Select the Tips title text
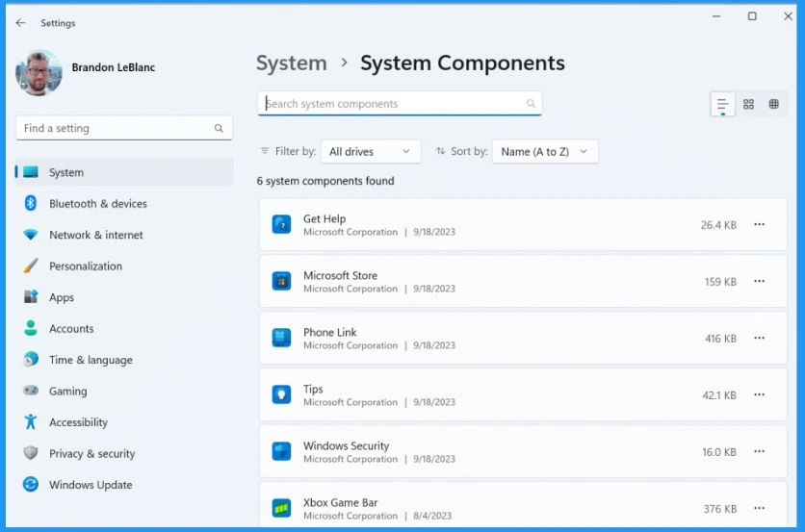This screenshot has width=805, height=532. pos(313,390)
